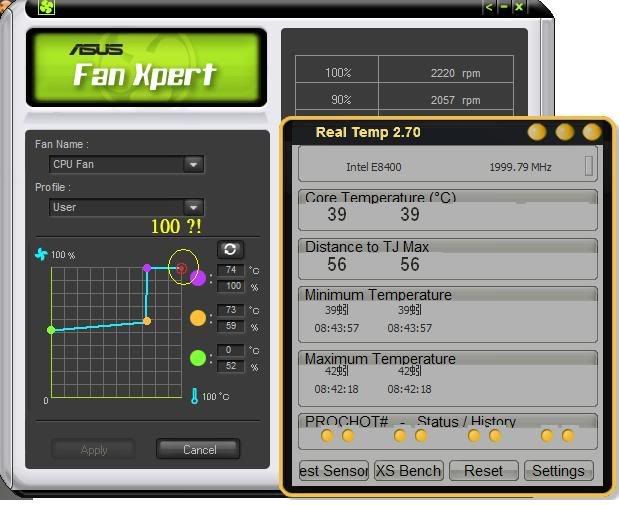Select the green point on the fan curve
This screenshot has width=619, height=505.
[51, 329]
